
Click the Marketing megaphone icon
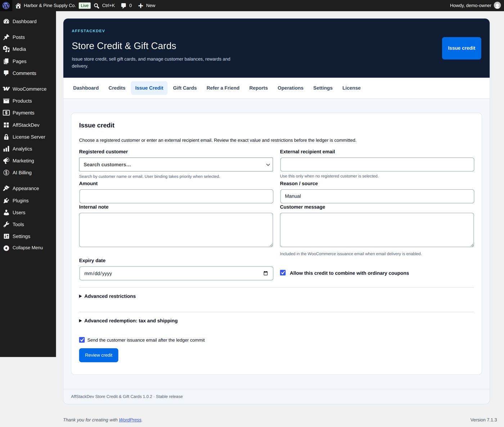(6, 161)
